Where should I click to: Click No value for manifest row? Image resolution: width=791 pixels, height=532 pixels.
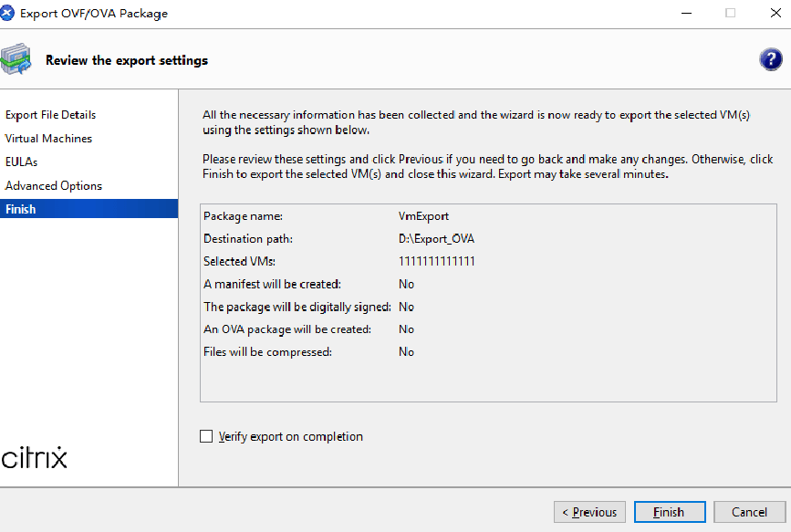point(406,284)
